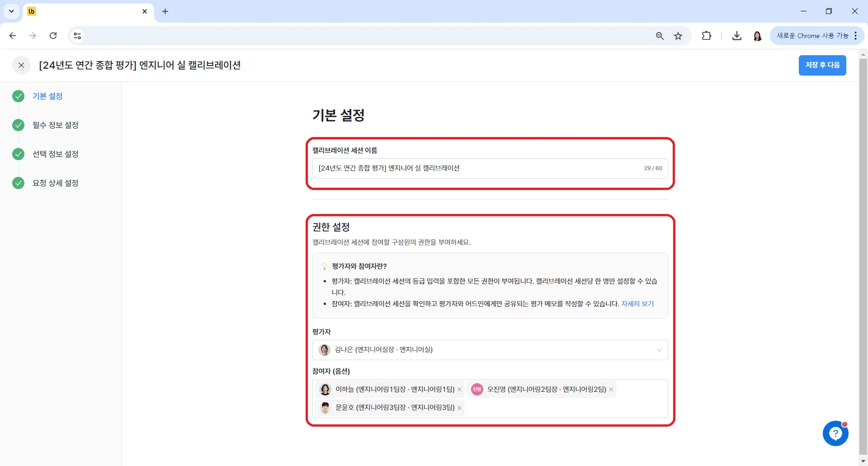
Task: Click the green check beside 요청 상세 설정
Action: coord(19,183)
